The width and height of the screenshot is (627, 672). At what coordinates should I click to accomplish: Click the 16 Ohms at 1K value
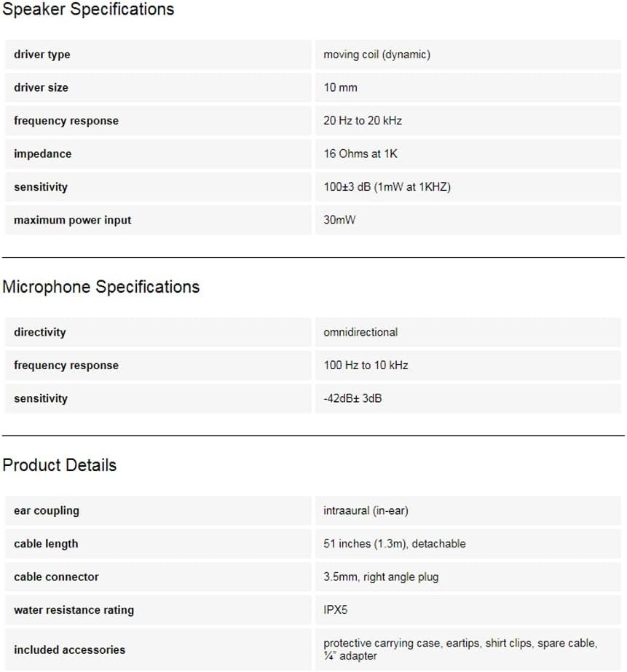pyautogui.click(x=360, y=154)
